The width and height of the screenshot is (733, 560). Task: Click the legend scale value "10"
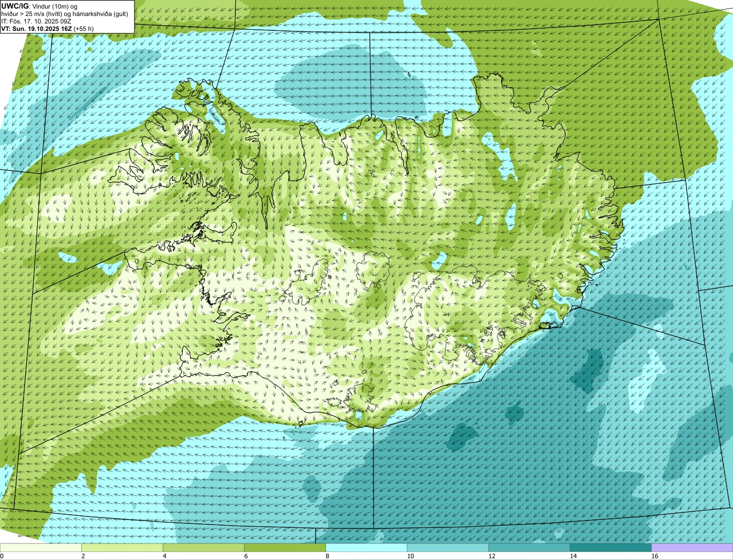[410, 556]
